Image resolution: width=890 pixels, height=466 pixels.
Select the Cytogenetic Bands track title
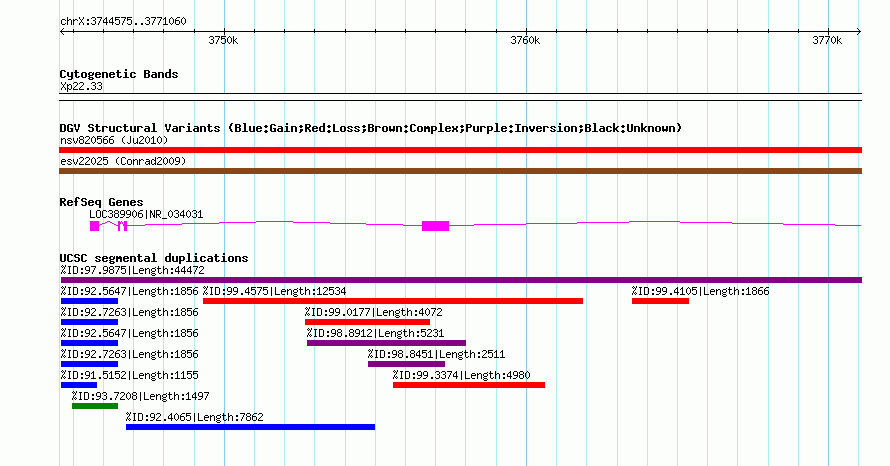119,74
